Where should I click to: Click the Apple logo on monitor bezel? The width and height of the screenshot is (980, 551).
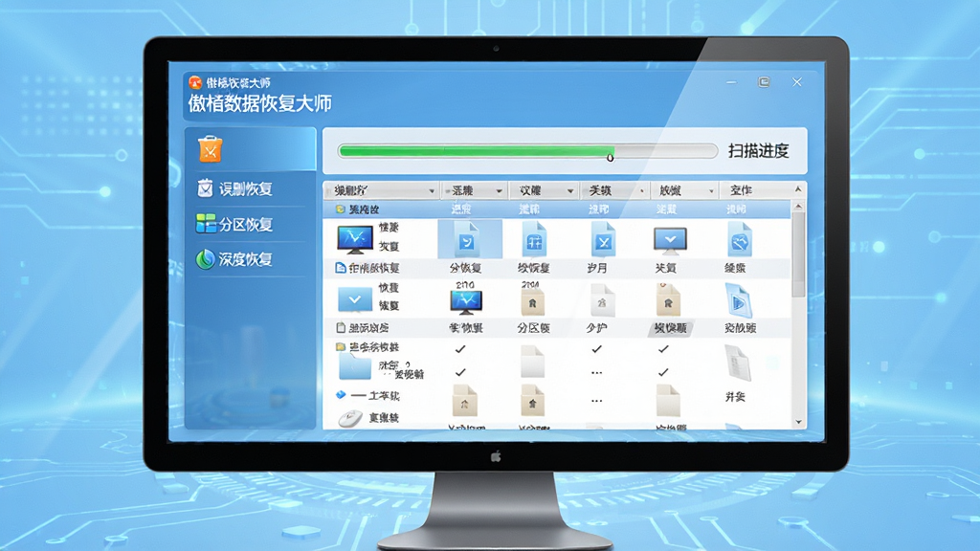coord(496,456)
